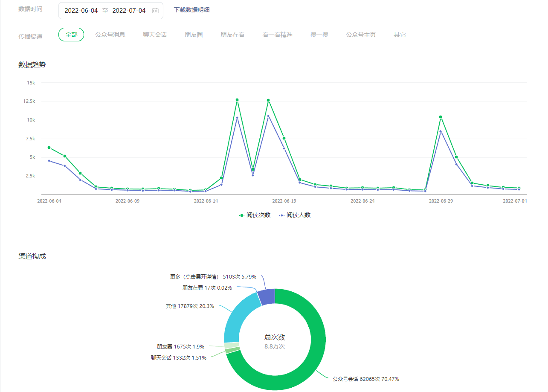Viewport: 548px width, 392px height.
Task: Select the 全部 channel filter
Action: pyautogui.click(x=71, y=35)
